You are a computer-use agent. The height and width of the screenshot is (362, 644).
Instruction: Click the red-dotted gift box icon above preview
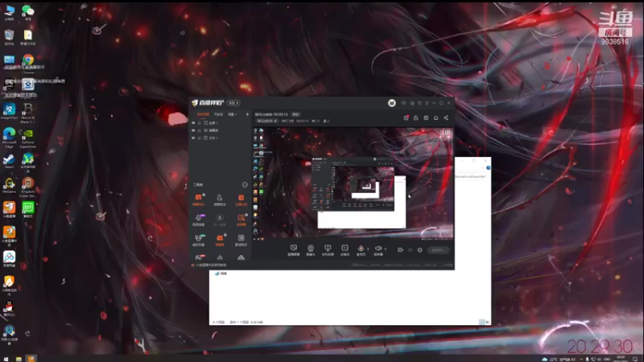pyautogui.click(x=406, y=117)
